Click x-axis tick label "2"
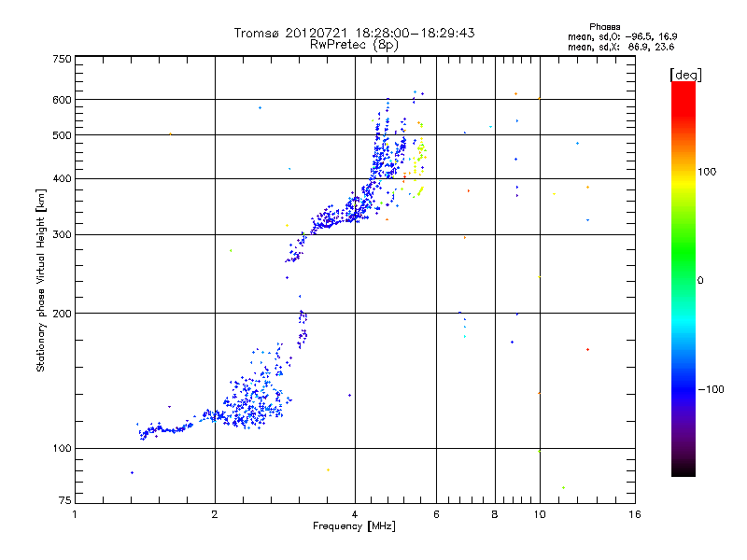The image size is (747, 560). pos(215,514)
